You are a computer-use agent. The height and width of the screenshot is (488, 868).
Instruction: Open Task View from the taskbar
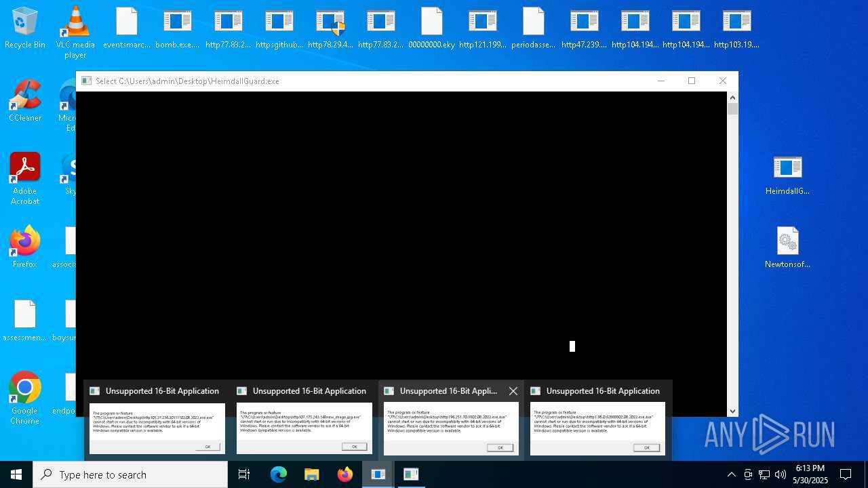coord(244,474)
